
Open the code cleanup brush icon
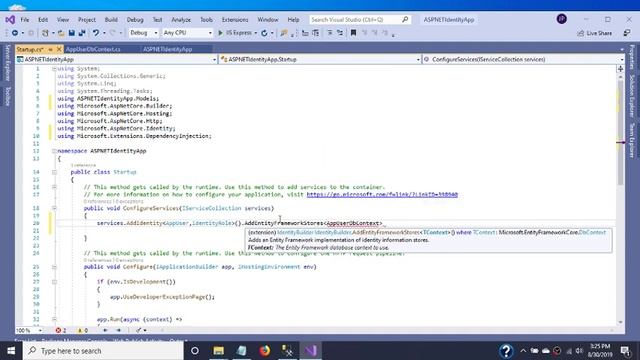click(x=138, y=330)
